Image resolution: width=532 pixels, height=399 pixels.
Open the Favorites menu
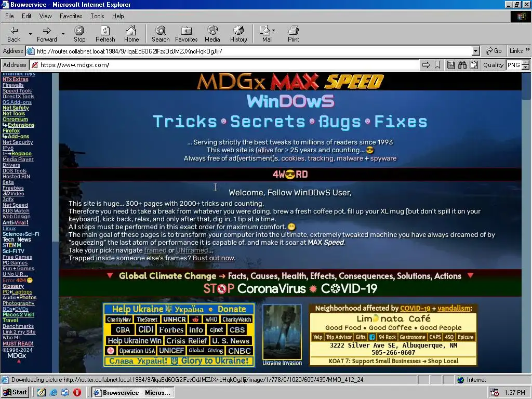tap(71, 16)
